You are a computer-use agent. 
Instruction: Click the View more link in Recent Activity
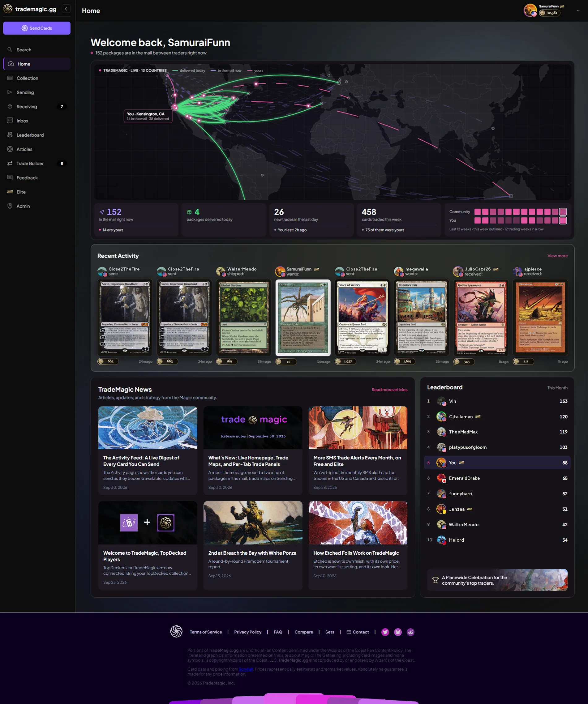(x=557, y=256)
